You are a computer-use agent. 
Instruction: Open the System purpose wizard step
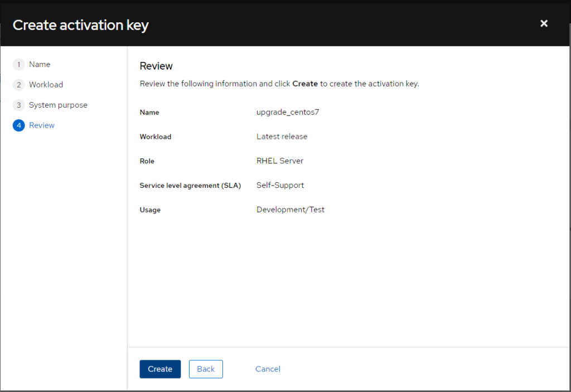[58, 105]
